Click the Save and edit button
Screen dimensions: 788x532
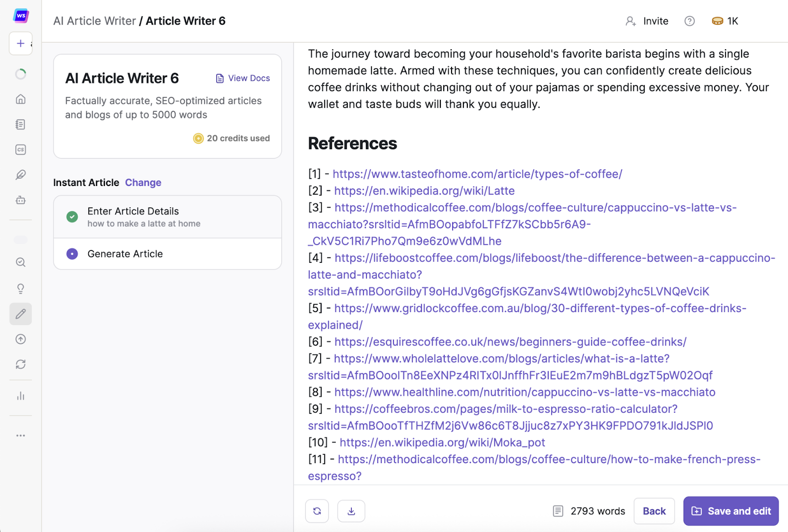(x=730, y=511)
